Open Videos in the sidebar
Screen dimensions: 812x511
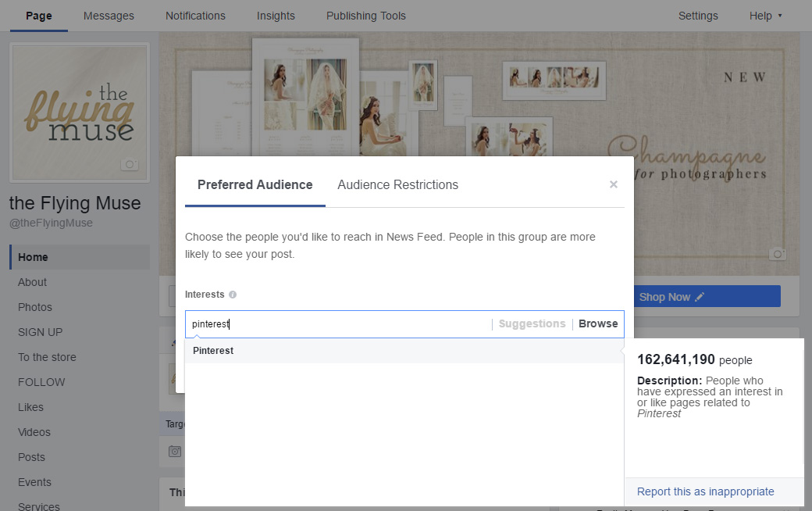pos(34,432)
